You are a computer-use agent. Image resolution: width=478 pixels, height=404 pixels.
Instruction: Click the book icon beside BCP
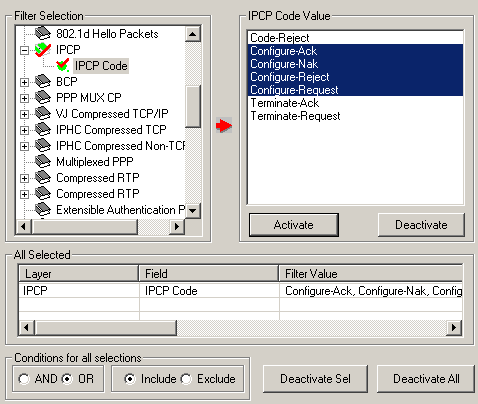tap(43, 81)
